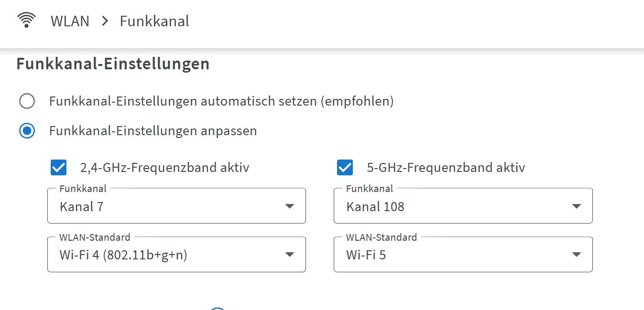
Task: Click the 'Kanal 7' channel value
Action: [82, 207]
